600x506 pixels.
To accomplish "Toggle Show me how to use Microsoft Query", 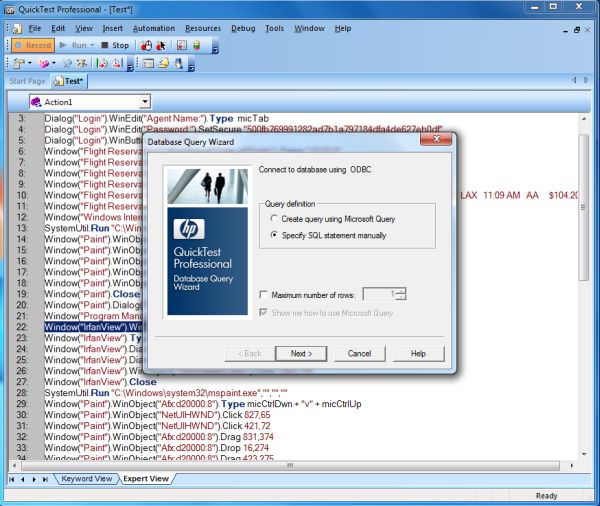I will pyautogui.click(x=263, y=312).
